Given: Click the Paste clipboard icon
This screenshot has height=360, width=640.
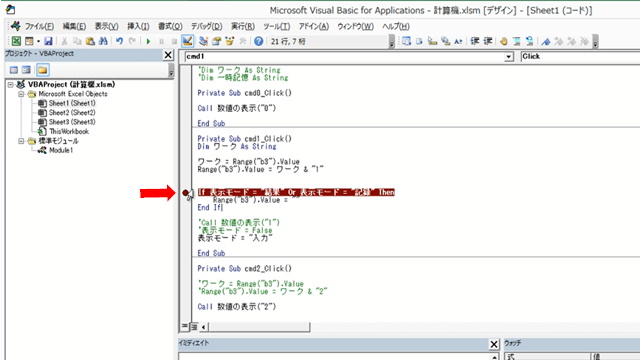Looking at the screenshot, I should [x=90, y=41].
